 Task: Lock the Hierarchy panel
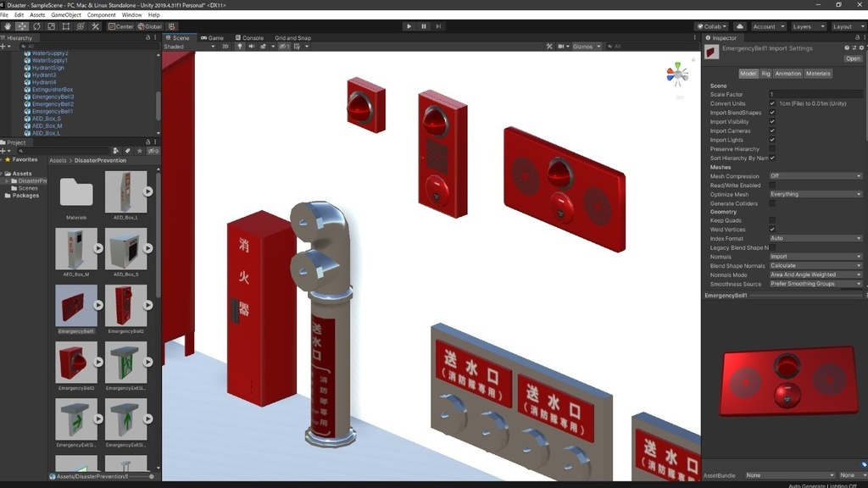147,37
